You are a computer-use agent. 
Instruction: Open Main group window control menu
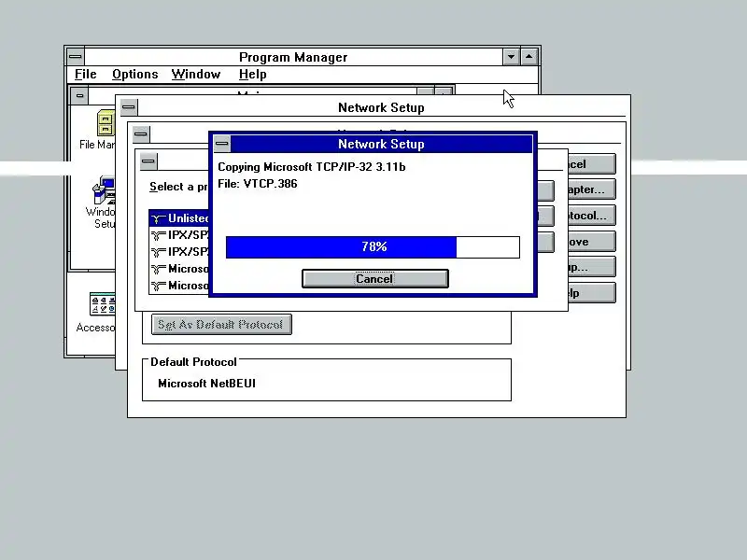click(79, 95)
